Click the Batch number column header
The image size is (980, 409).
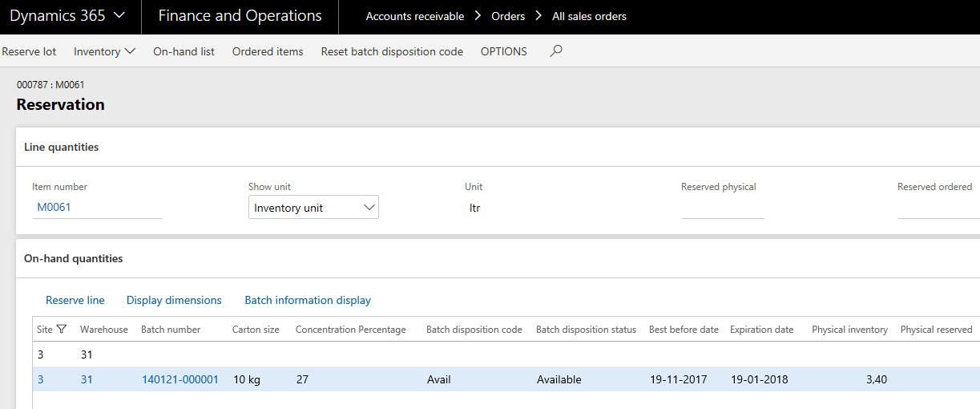[171, 330]
